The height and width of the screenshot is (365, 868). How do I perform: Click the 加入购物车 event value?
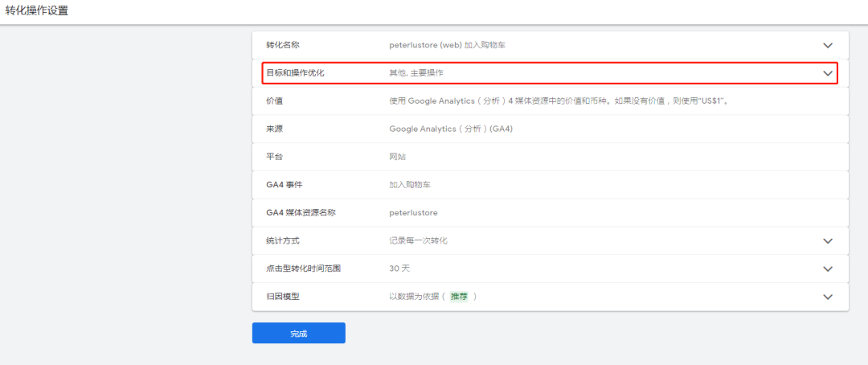(410, 185)
